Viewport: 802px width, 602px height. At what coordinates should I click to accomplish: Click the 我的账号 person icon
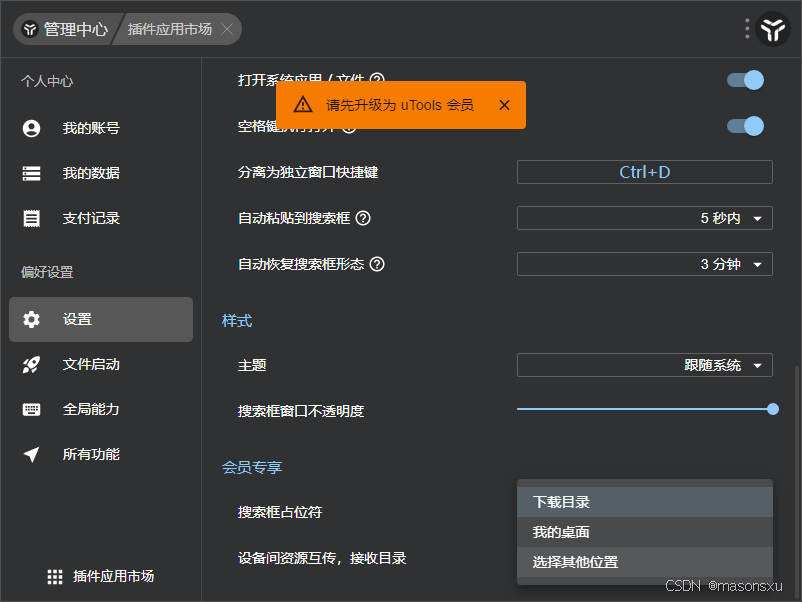click(31, 128)
